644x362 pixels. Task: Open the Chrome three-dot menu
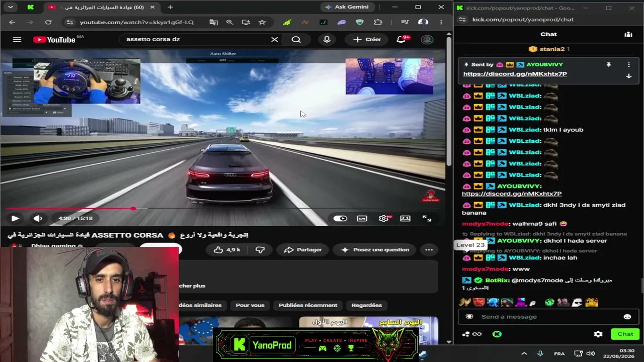441,22
